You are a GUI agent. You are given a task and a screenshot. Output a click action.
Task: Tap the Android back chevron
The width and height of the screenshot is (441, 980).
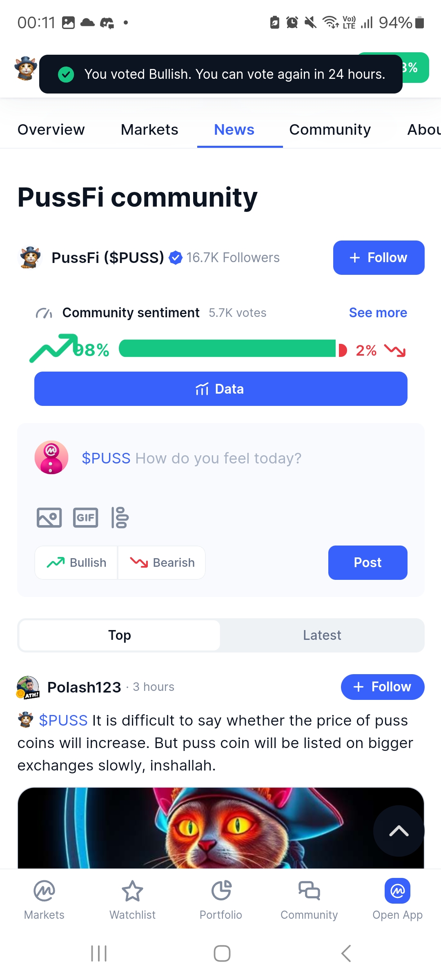[x=346, y=953]
